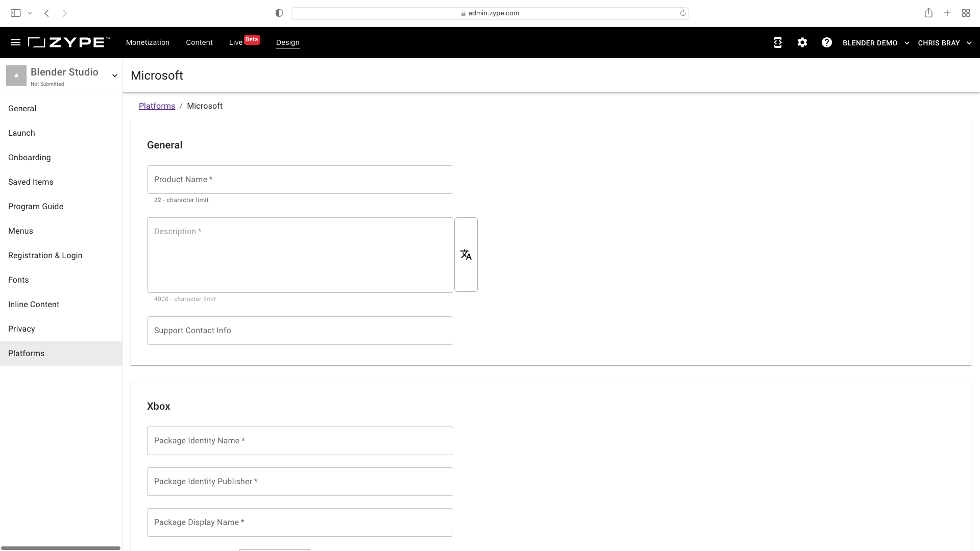Open the CHRIS BRAY user dropdown
This screenshot has height=551, width=980.
click(945, 43)
